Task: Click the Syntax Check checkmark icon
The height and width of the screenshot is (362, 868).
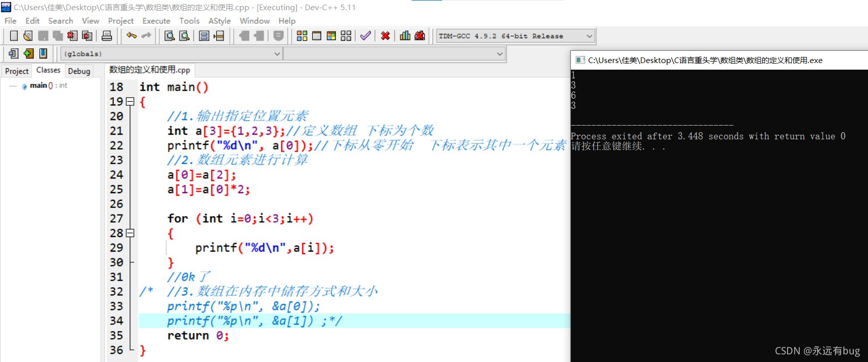Action: coord(365,36)
